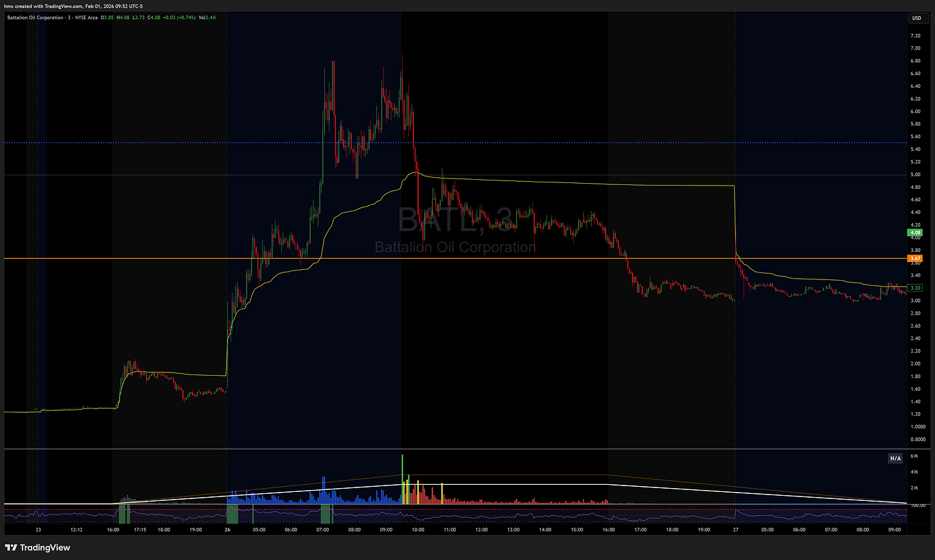935x560 pixels.
Task: Click the 26 date label on time axis
Action: tap(228, 530)
